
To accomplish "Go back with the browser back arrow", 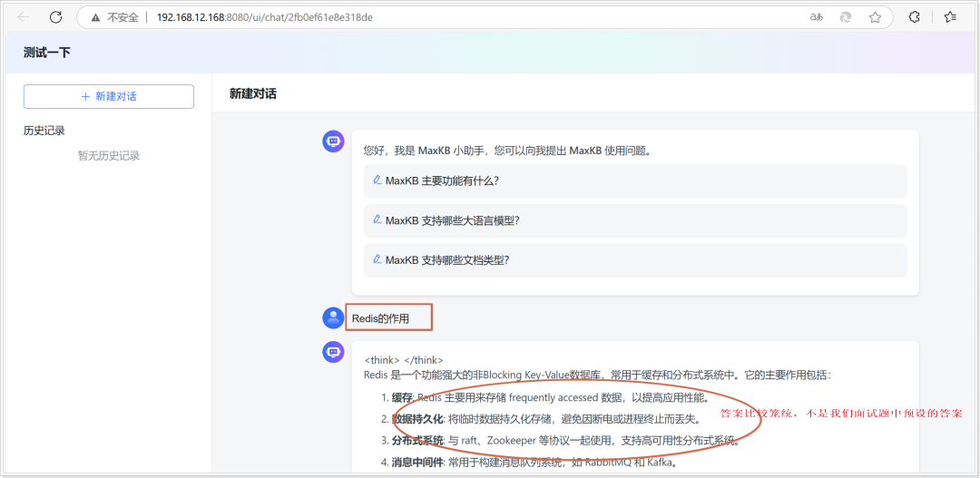I will point(24,17).
